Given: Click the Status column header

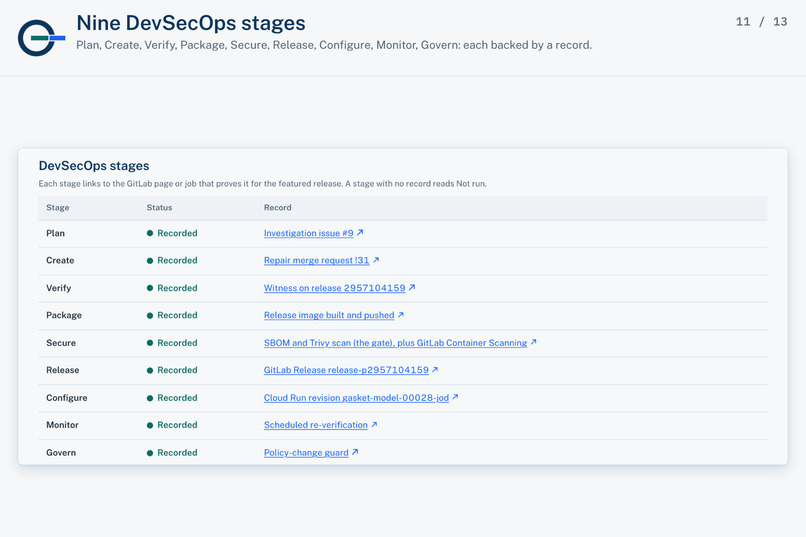Looking at the screenshot, I should [159, 208].
